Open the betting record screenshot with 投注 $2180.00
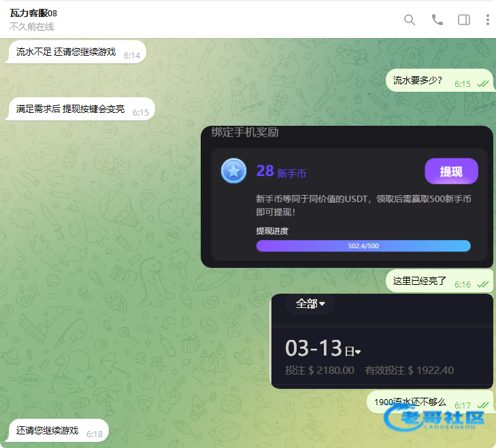The height and width of the screenshot is (448, 496). coord(381,341)
